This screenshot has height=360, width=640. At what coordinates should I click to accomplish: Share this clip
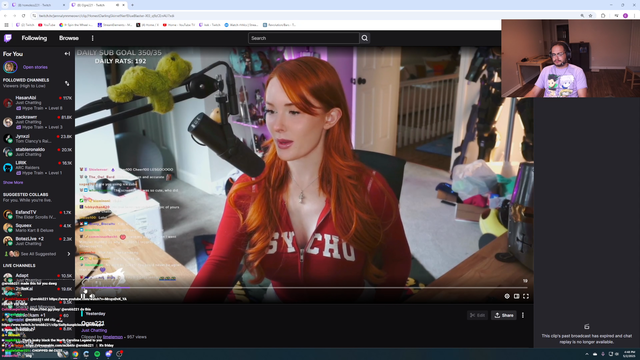coord(504,315)
